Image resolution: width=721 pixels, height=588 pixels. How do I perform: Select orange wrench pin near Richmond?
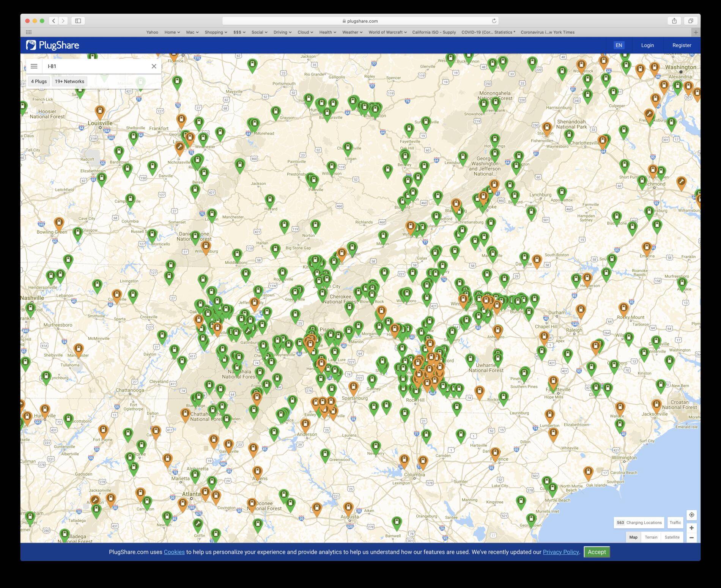click(682, 182)
